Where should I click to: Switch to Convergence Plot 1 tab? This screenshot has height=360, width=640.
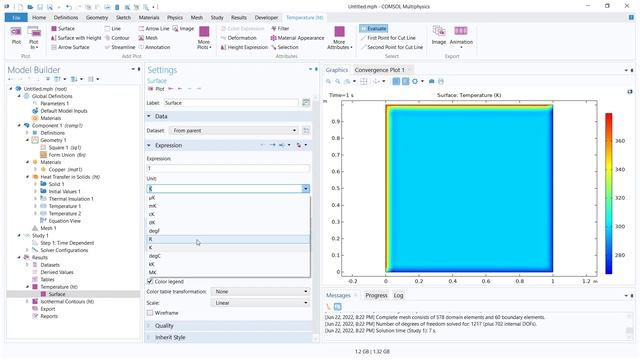[x=380, y=70]
